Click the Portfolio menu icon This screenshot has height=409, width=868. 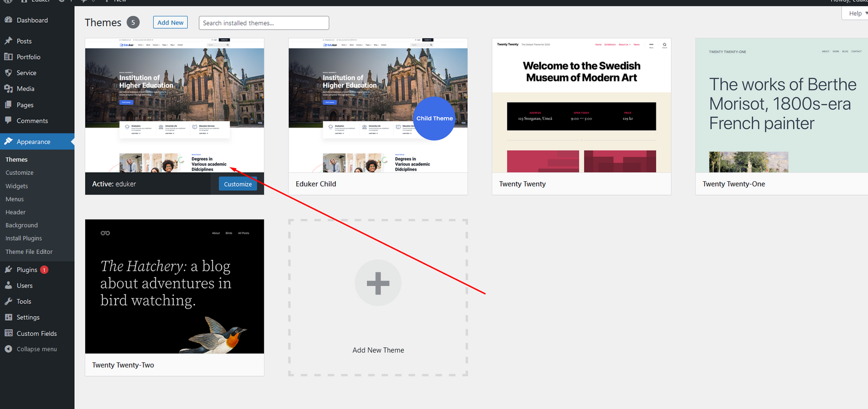[8, 56]
